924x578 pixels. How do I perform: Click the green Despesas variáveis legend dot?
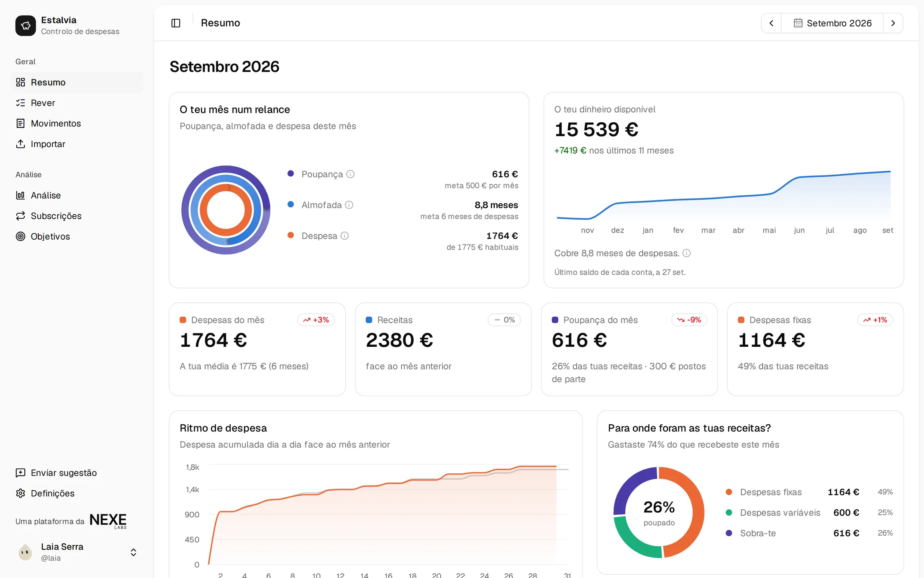(729, 513)
